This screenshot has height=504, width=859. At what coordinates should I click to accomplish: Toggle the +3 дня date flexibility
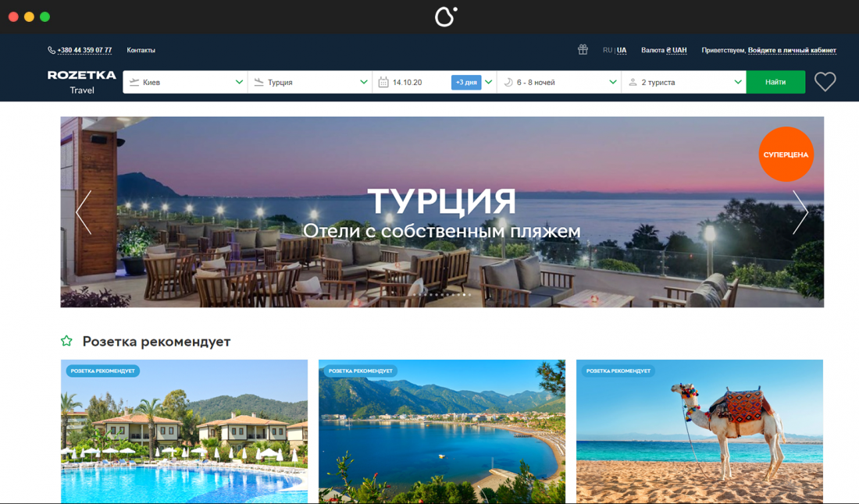466,82
